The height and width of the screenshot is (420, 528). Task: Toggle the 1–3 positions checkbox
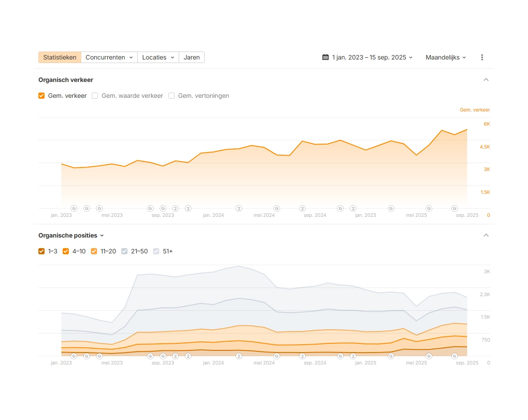[x=41, y=251]
